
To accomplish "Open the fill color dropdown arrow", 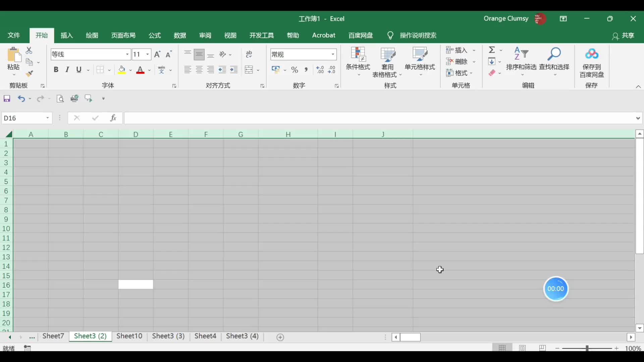I will (131, 70).
